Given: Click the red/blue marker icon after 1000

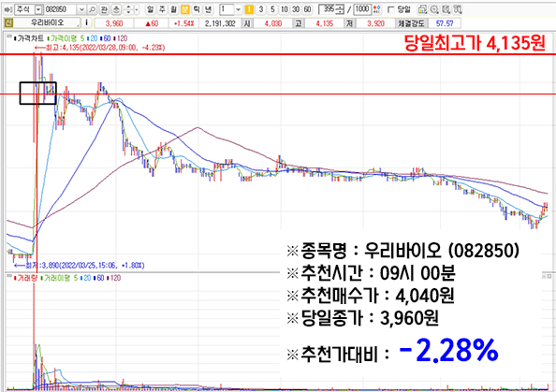Looking at the screenshot, I should pos(377,9).
